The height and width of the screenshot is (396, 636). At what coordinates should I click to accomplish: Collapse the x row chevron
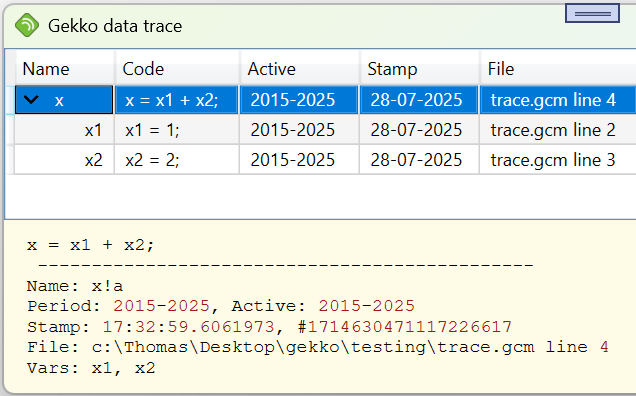click(31, 99)
